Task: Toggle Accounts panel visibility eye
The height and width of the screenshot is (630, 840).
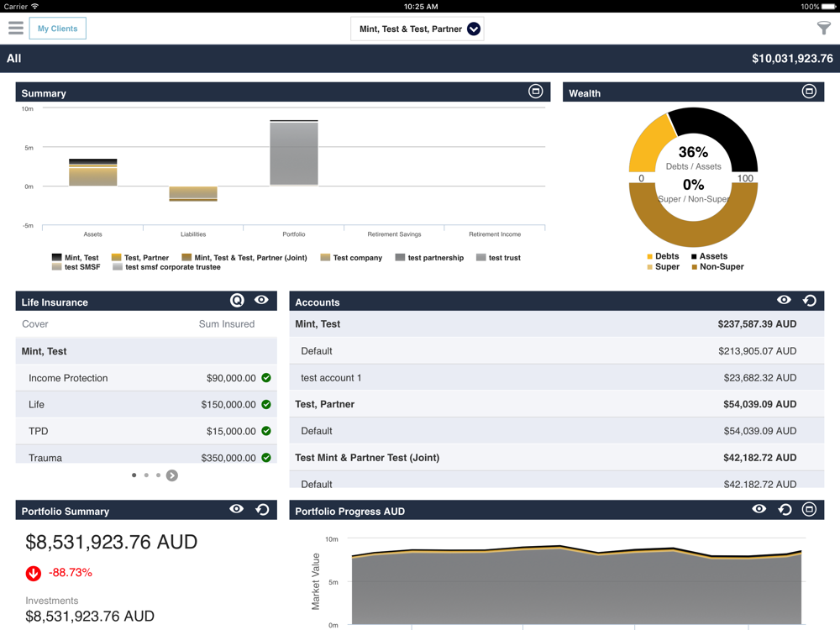Action: (x=784, y=301)
